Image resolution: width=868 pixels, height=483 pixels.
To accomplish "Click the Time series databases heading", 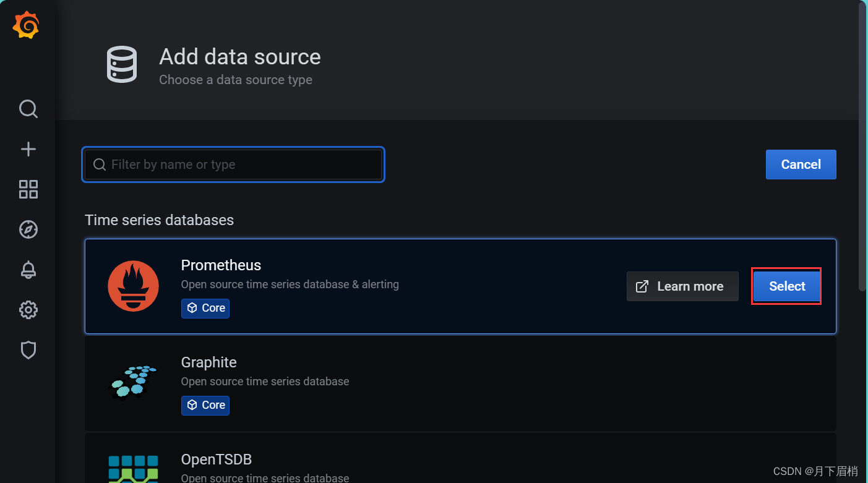I will click(159, 220).
